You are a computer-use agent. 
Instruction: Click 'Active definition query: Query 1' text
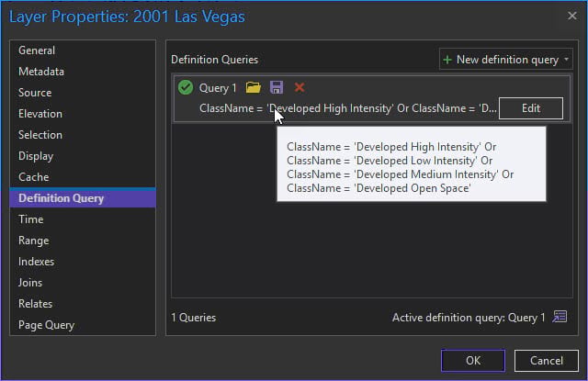(x=469, y=318)
